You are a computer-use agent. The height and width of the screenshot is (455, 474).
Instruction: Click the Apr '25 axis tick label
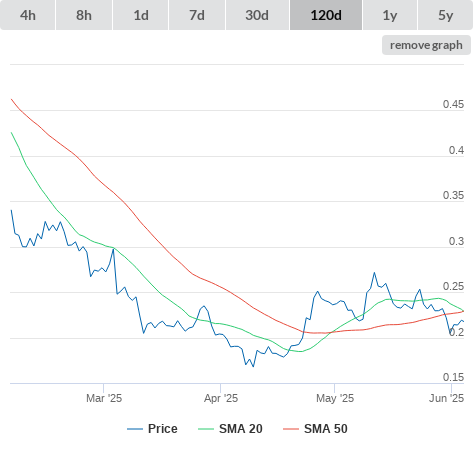point(221,398)
